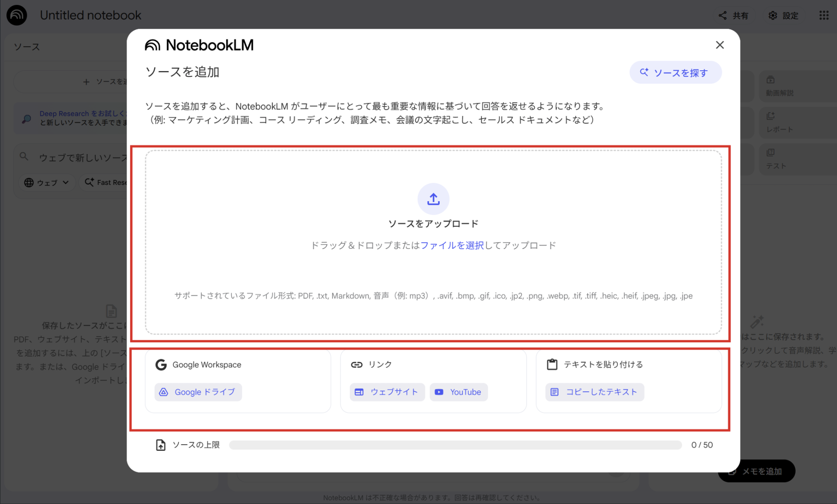Click the Fast Research chip
This screenshot has width=837, height=504.
(104, 183)
